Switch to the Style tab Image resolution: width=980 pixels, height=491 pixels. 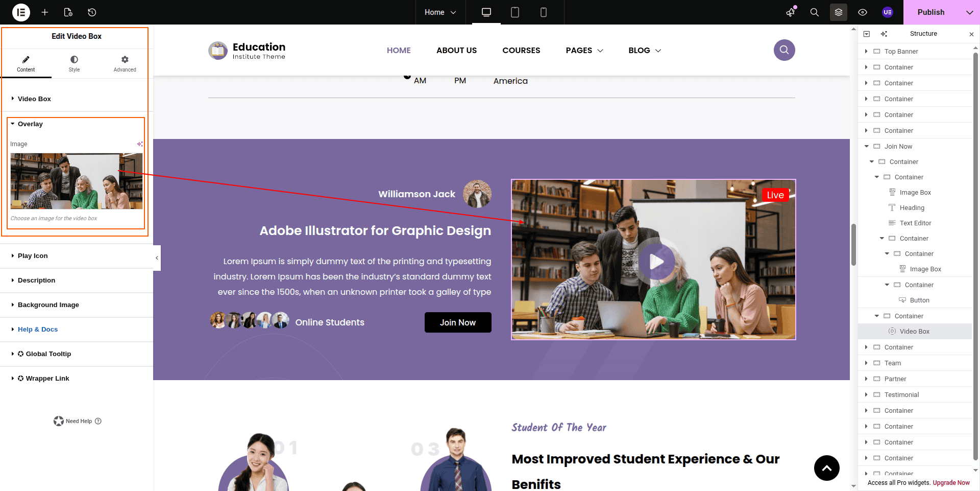(74, 64)
